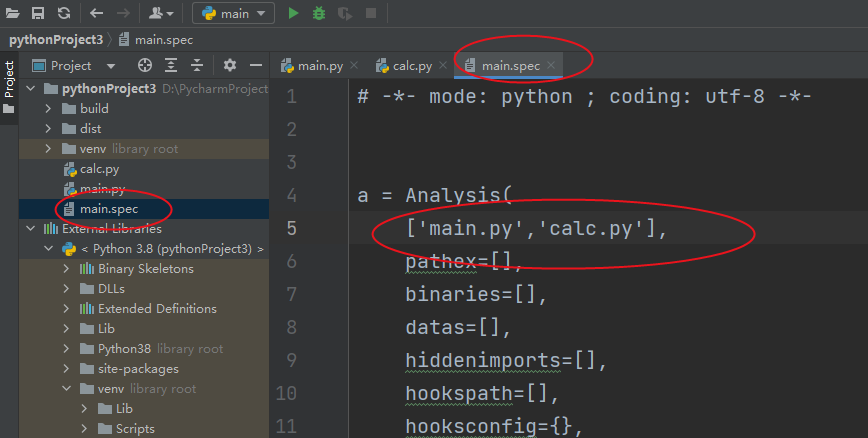Open the main run configuration dropdown
The height and width of the screenshot is (438, 868).
pos(233,13)
